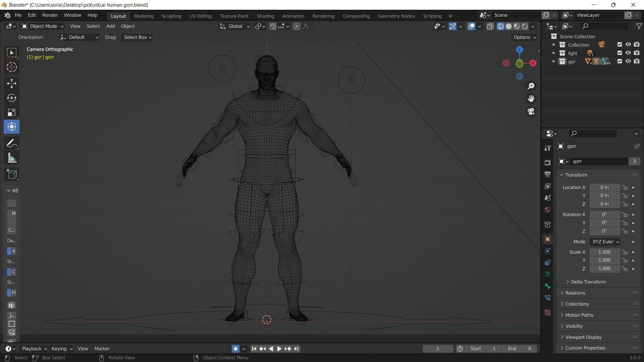Switch to solid viewport shading

click(508, 26)
